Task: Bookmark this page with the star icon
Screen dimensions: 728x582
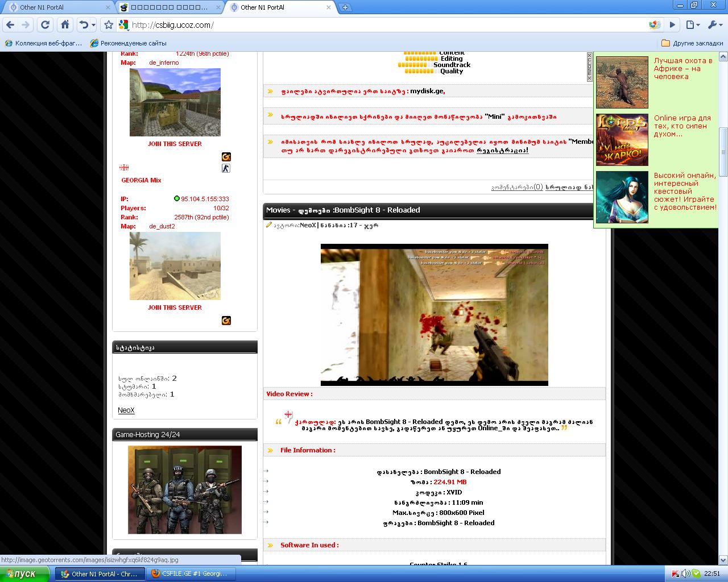Action: pyautogui.click(x=109, y=25)
